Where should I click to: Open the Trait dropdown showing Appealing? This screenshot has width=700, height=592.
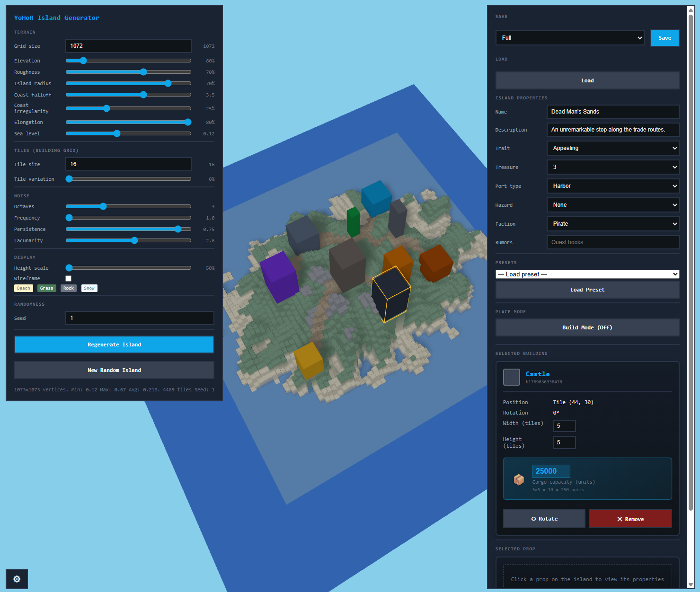click(612, 148)
